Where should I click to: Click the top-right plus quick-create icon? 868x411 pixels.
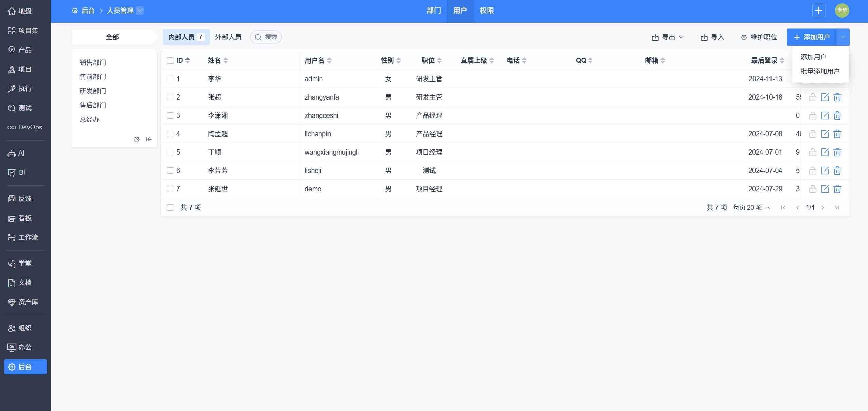(818, 11)
